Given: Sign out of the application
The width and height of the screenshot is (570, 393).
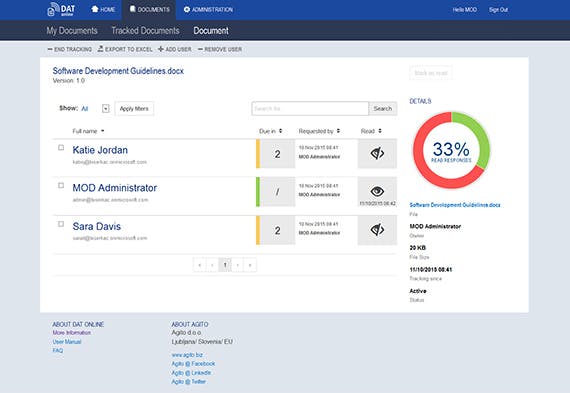Looking at the screenshot, I should [x=498, y=10].
